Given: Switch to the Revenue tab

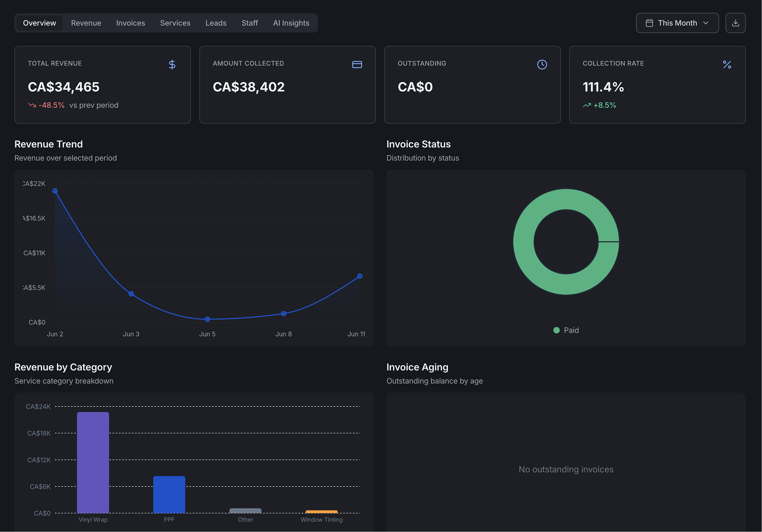Looking at the screenshot, I should click(86, 23).
